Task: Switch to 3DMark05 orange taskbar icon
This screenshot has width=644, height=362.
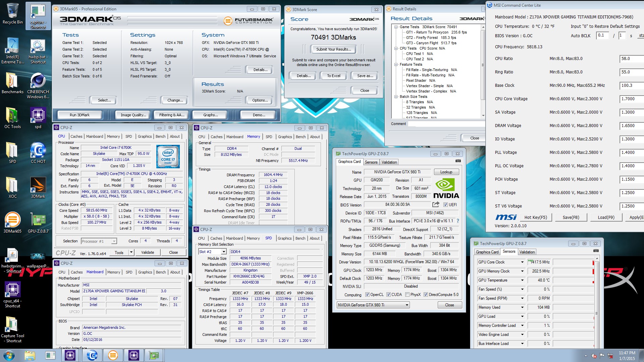Action: tap(113, 355)
